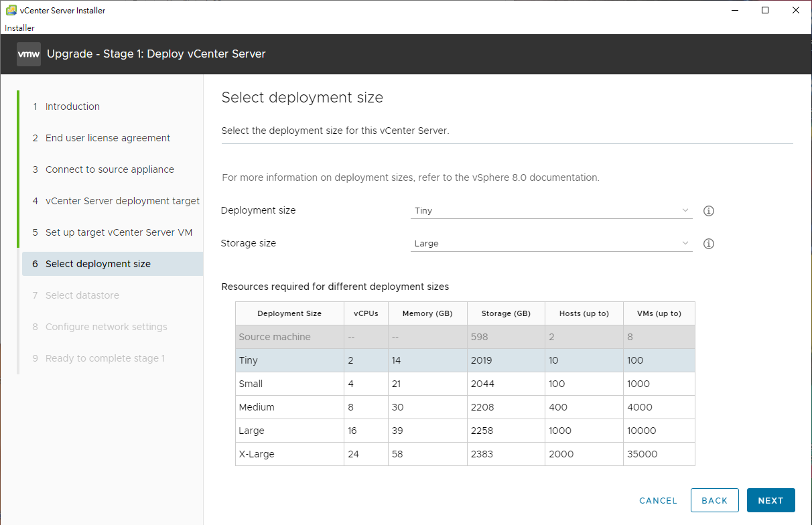Click the NEXT button
Viewport: 812px width, 525px height.
click(x=770, y=500)
